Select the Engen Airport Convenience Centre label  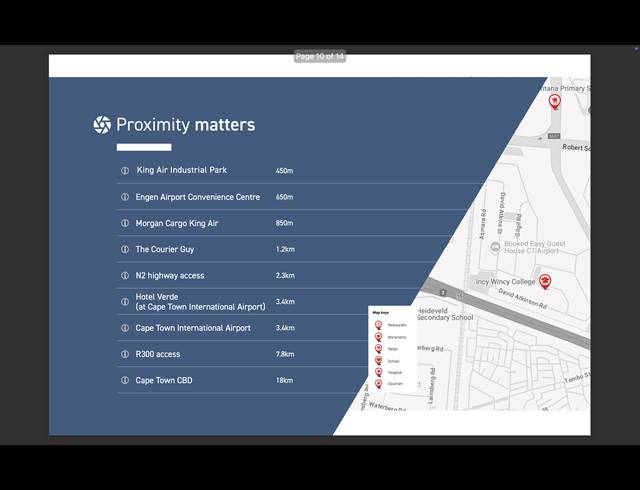[x=198, y=197]
